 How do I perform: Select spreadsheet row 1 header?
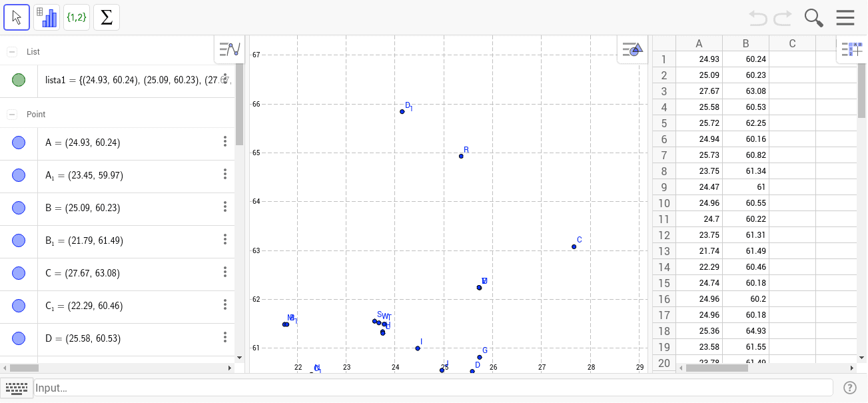pos(664,59)
